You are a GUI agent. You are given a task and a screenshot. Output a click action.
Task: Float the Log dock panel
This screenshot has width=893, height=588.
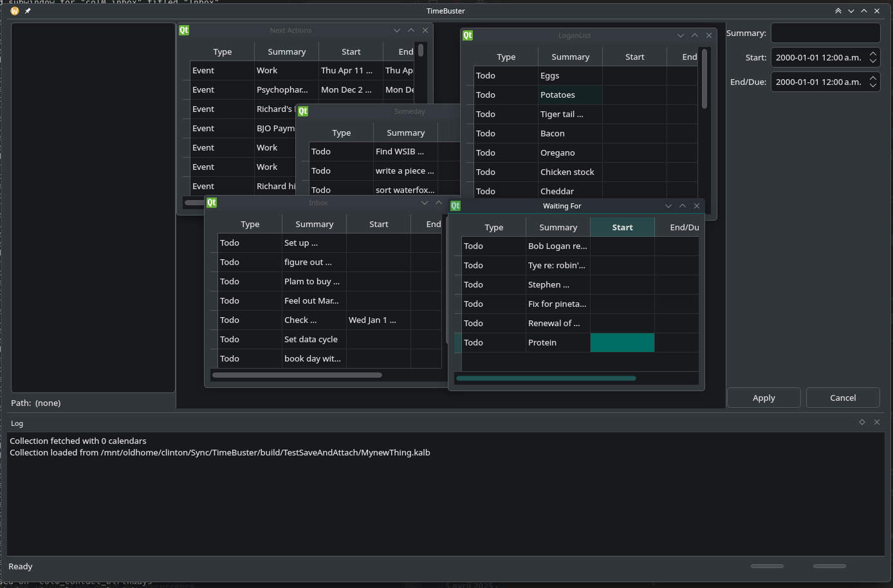pos(862,422)
